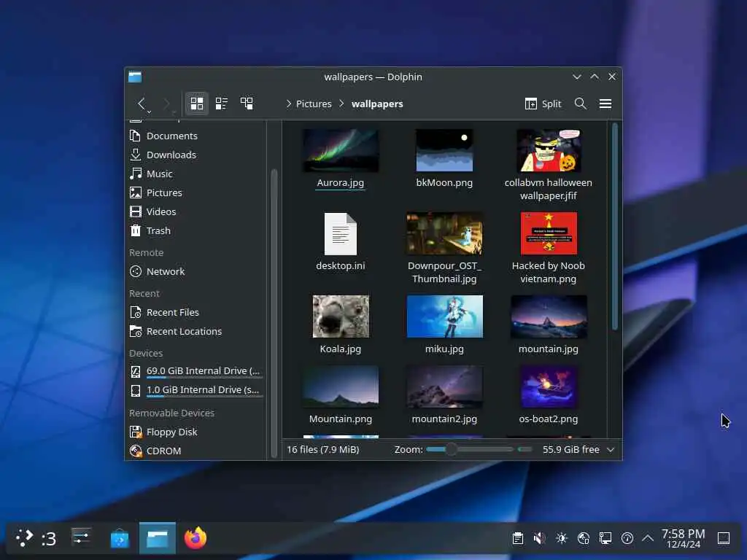Click the 16 files (7.9 MiB) status text
The image size is (747, 560).
tap(323, 449)
